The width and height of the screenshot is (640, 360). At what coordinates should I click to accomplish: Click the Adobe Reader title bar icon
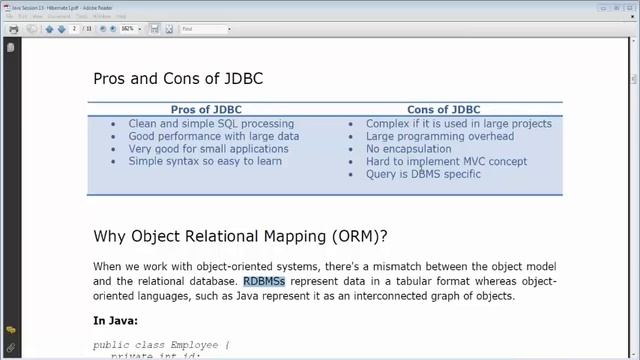point(6,7)
